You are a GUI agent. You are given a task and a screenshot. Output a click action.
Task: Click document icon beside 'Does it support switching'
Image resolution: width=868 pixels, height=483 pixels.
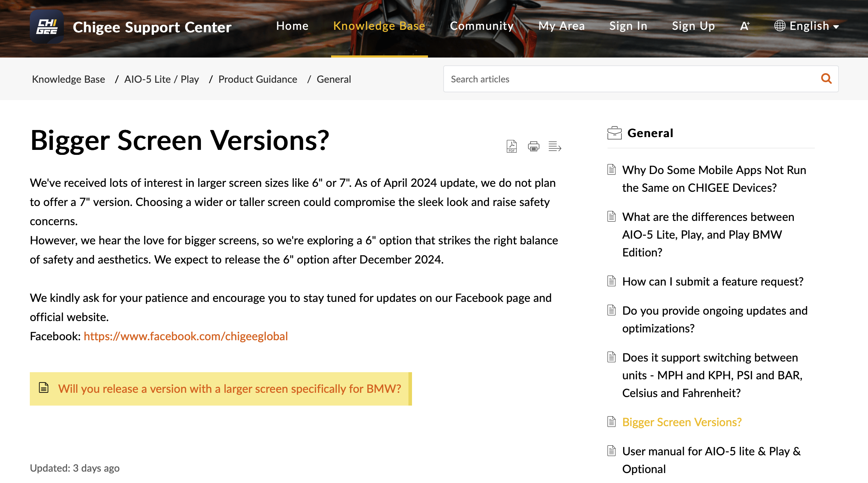[x=611, y=357]
